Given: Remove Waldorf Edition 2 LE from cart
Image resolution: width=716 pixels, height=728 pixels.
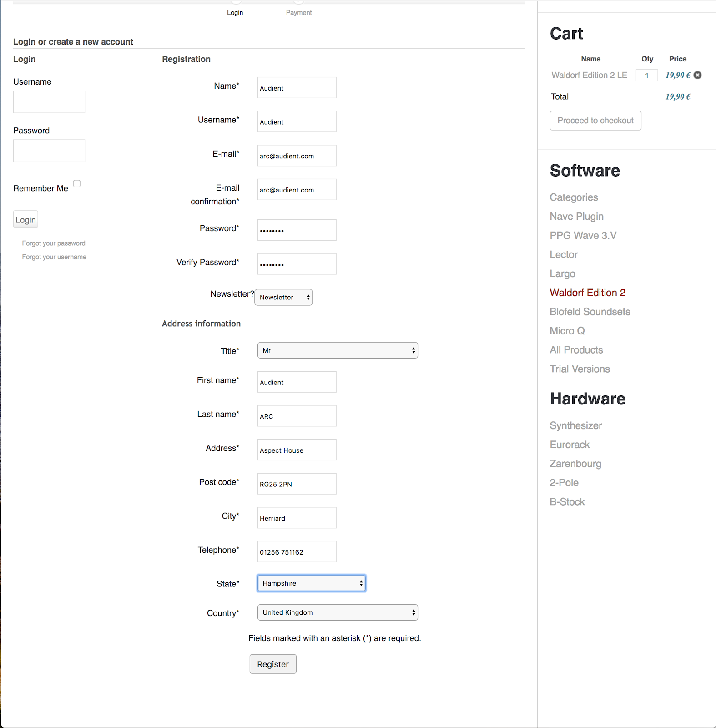Looking at the screenshot, I should (x=697, y=75).
